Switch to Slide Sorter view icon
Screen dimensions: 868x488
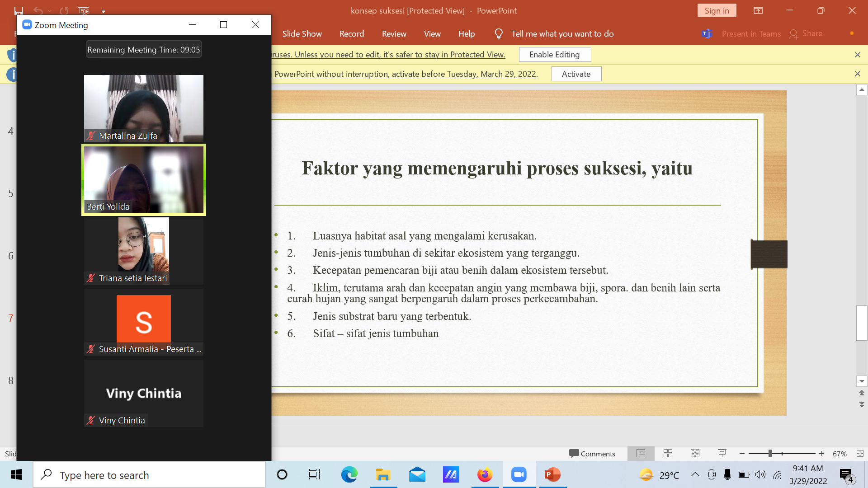(668, 453)
